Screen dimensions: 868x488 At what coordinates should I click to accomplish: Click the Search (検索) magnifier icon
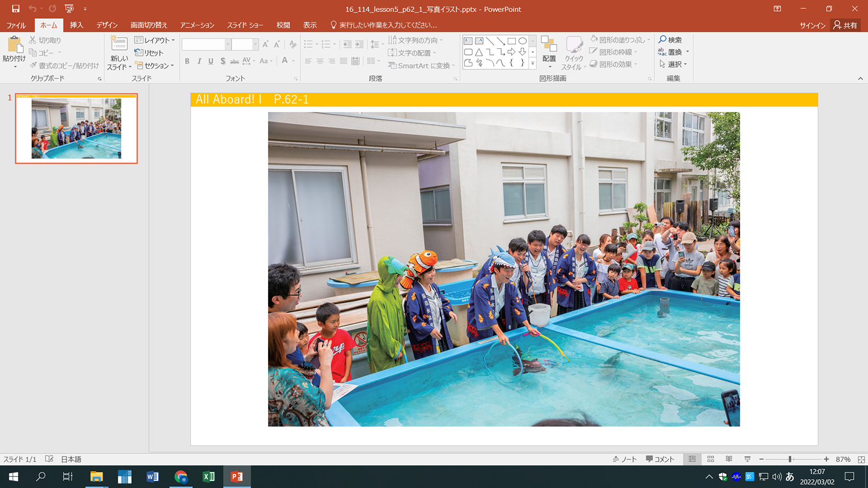click(x=663, y=40)
